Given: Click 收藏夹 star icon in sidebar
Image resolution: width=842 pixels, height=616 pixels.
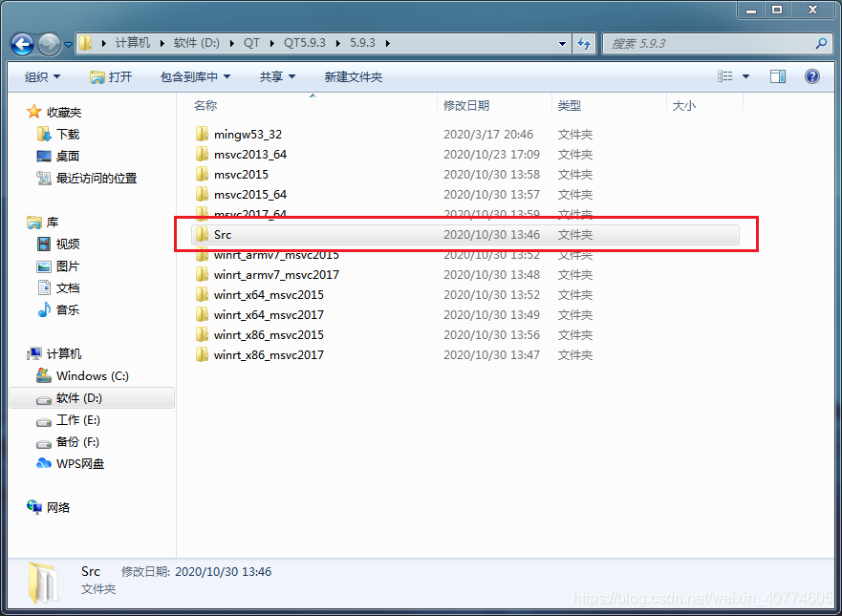Looking at the screenshot, I should click(x=33, y=112).
